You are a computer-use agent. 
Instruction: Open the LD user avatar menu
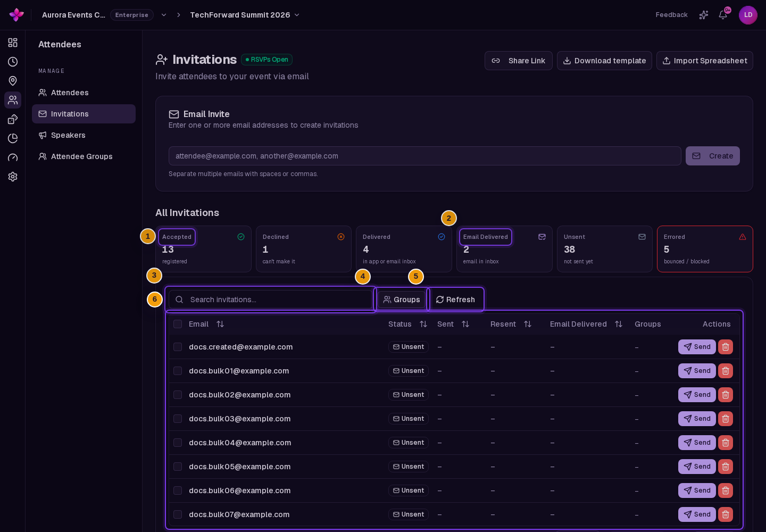pos(748,15)
